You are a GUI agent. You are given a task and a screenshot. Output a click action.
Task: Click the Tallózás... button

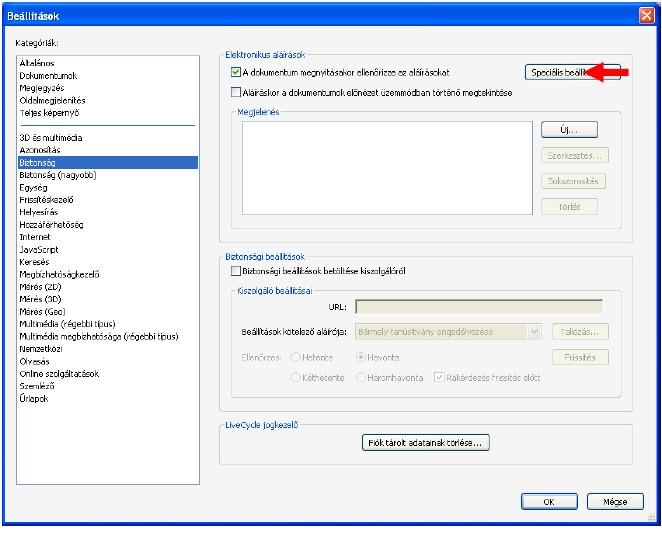580,332
